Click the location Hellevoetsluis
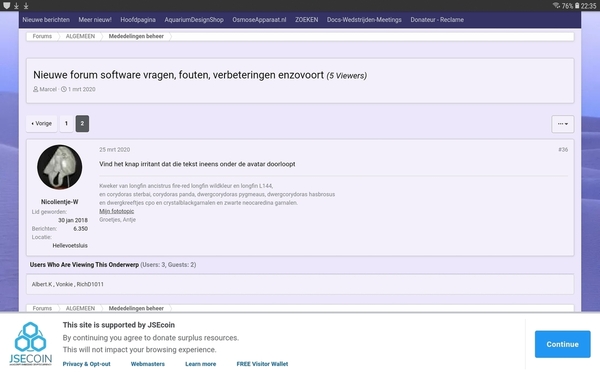The height and width of the screenshot is (375, 600). 70,246
